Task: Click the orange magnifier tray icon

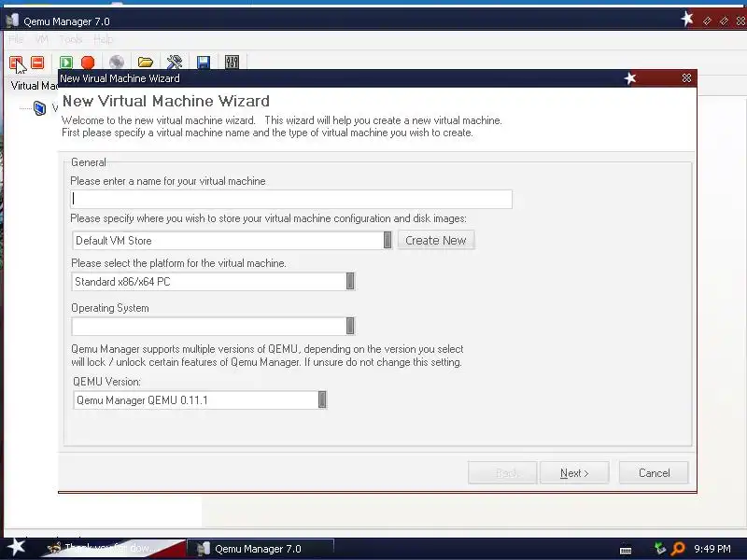Action: click(x=678, y=549)
